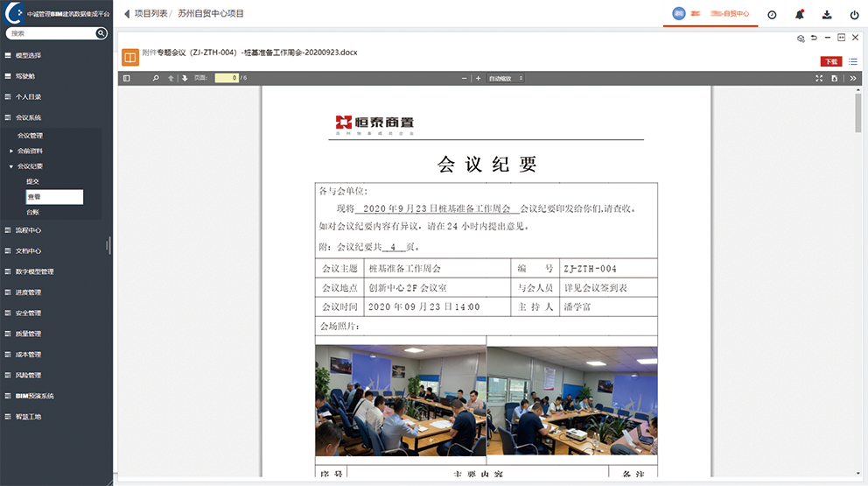Go to next page in PDF toolbar
The width and height of the screenshot is (868, 486).
[185, 78]
